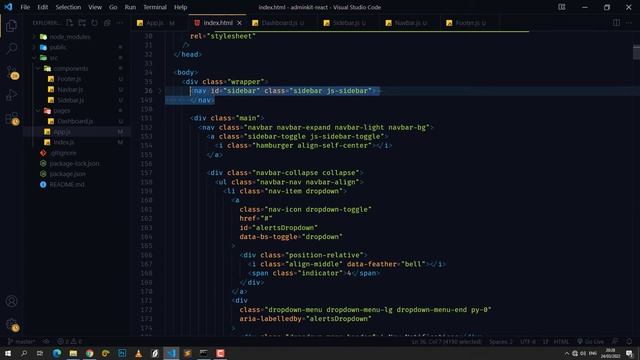
Task: Open the Source Control view
Action: [12, 72]
